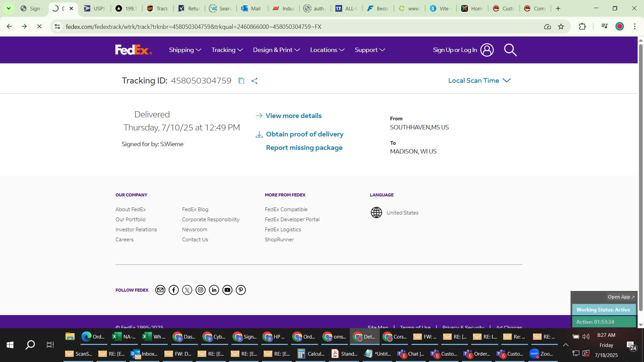
Task: Open Windows notification center
Action: pos(632,346)
